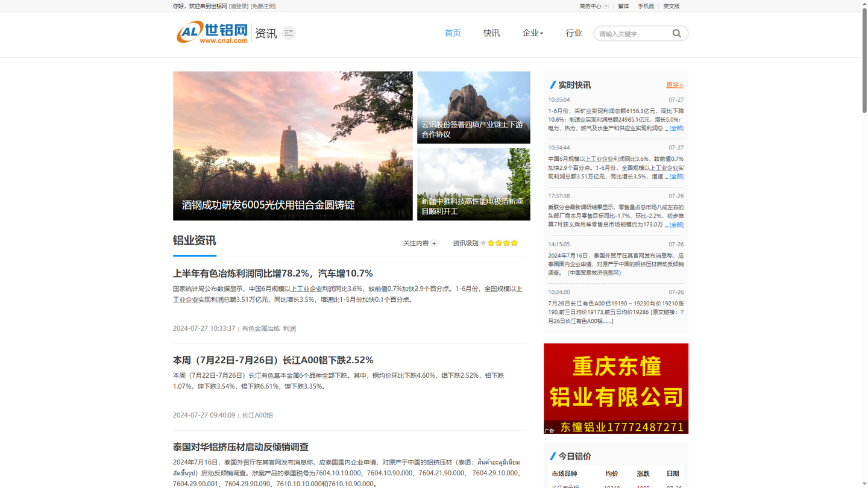Click the 关注内容 label
The image size is (868, 488).
pyautogui.click(x=416, y=243)
